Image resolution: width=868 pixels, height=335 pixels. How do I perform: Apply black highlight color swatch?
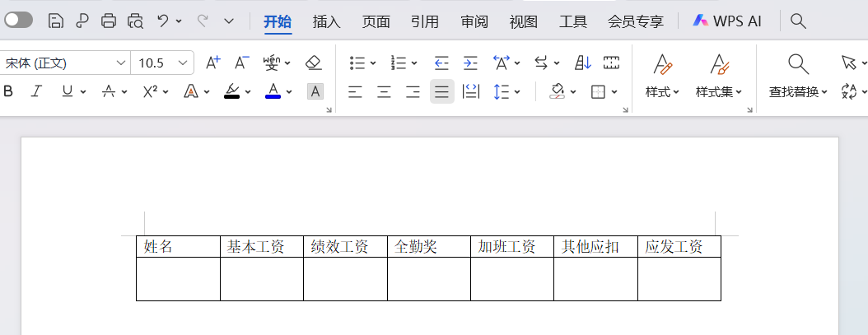coord(232,91)
